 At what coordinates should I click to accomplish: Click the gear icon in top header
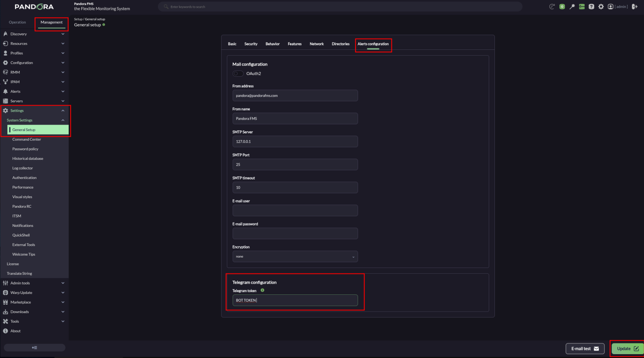coord(601,7)
